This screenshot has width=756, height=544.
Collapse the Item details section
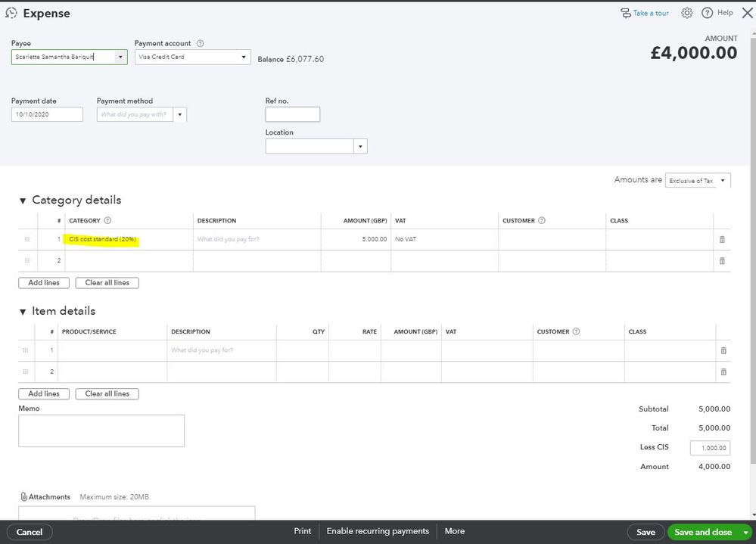click(x=23, y=312)
